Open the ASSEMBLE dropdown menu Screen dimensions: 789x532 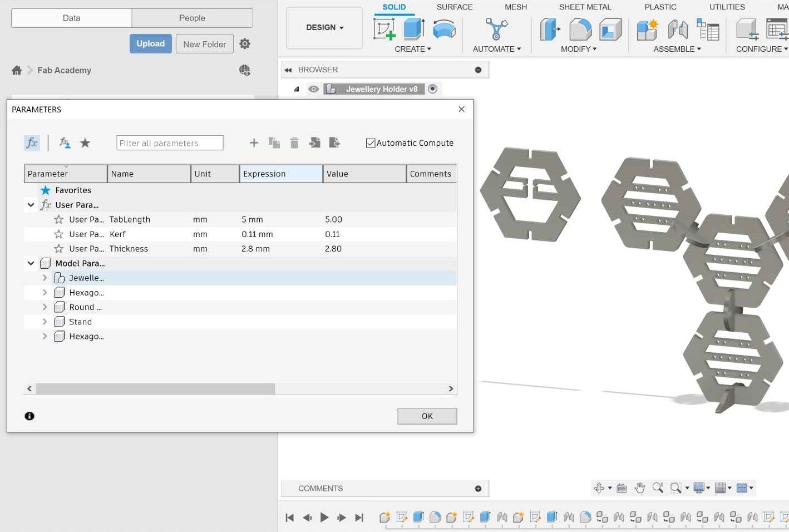pyautogui.click(x=677, y=49)
